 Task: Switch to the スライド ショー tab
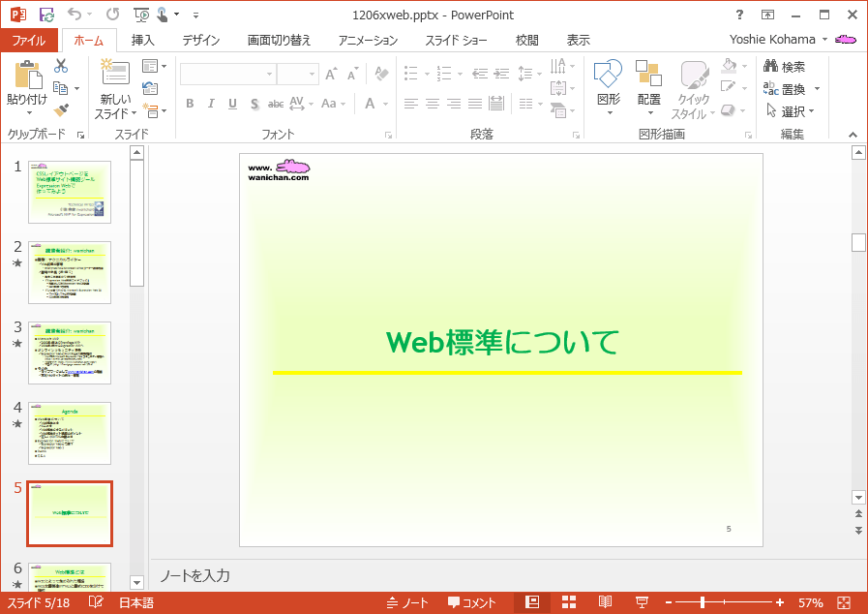coord(456,40)
